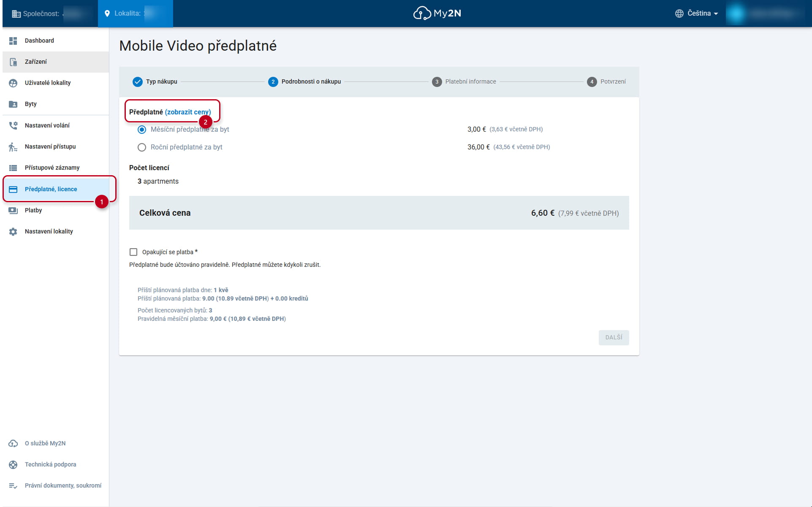The width and height of the screenshot is (812, 507).
Task: Click the Dashboard grid icon
Action: point(13,41)
